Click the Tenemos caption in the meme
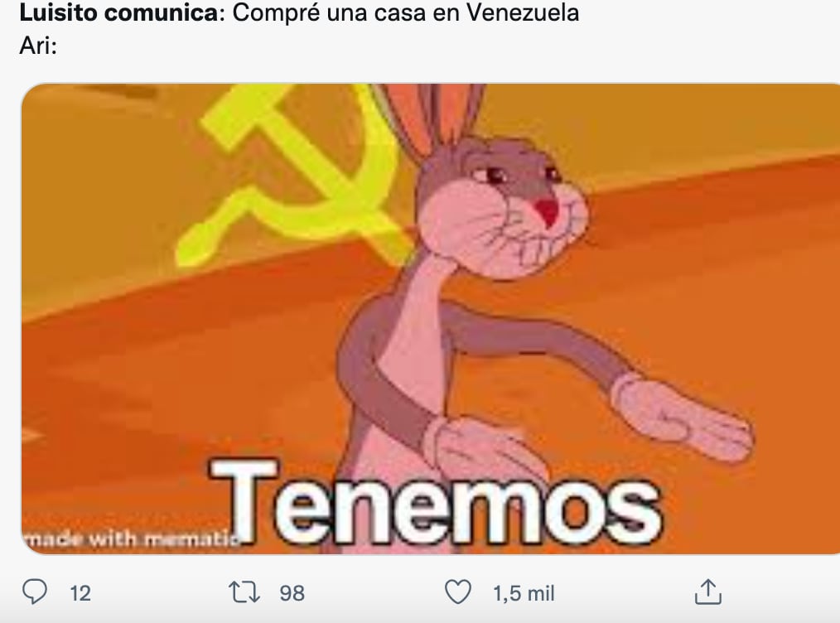This screenshot has height=623, width=840. [435, 504]
